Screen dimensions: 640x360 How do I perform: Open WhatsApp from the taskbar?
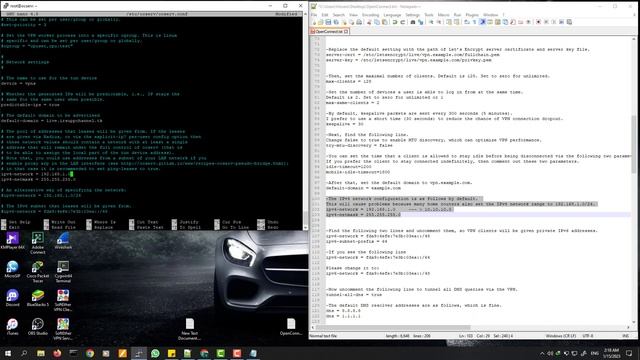pyautogui.click(x=155, y=353)
